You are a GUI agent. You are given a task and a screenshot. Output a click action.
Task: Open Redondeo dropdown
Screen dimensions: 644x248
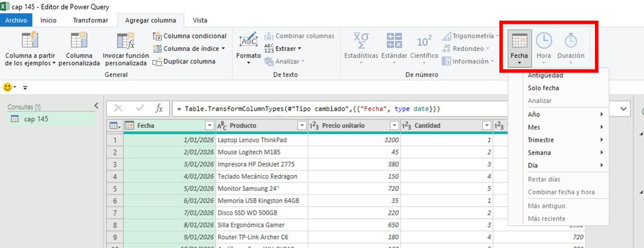[466, 48]
